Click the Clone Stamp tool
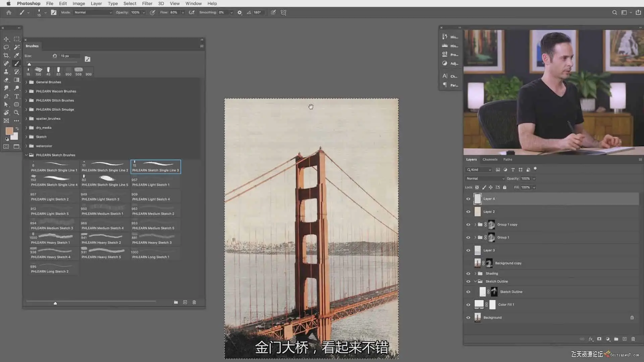 tap(6, 72)
